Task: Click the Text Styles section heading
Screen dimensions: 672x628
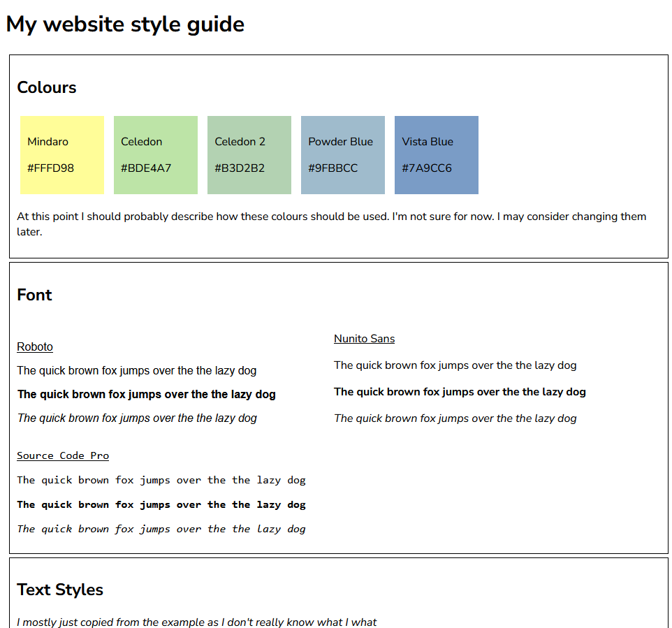Action: [x=60, y=590]
